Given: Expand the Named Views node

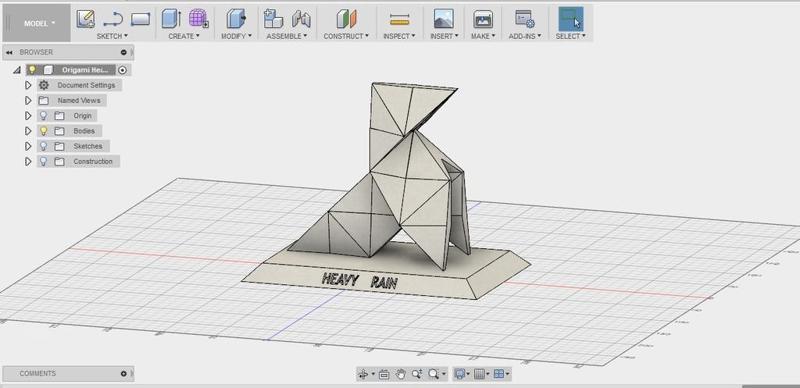Looking at the screenshot, I should point(29,101).
